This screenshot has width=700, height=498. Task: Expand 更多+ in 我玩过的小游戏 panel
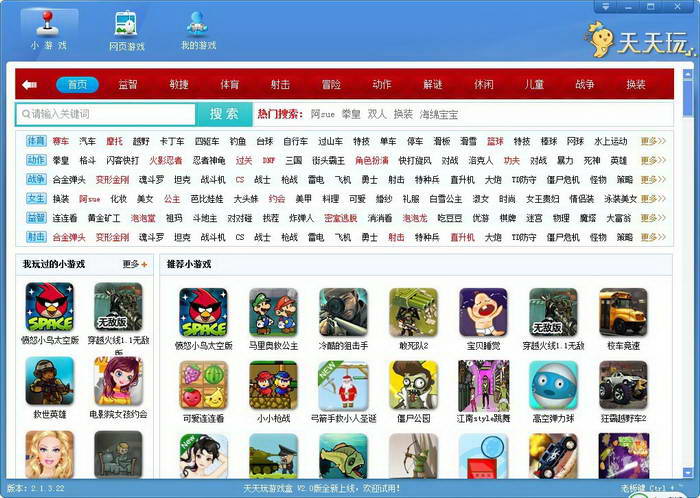pyautogui.click(x=134, y=264)
